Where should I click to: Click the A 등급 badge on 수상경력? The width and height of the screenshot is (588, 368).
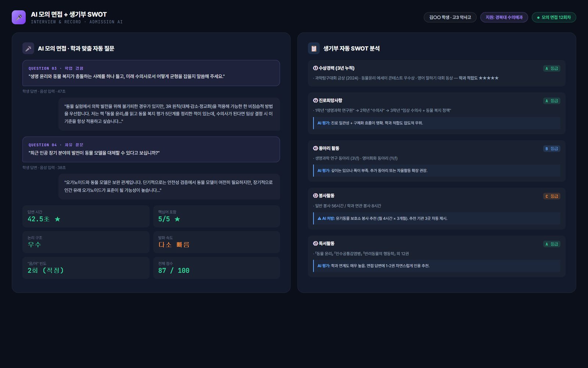coord(552,68)
